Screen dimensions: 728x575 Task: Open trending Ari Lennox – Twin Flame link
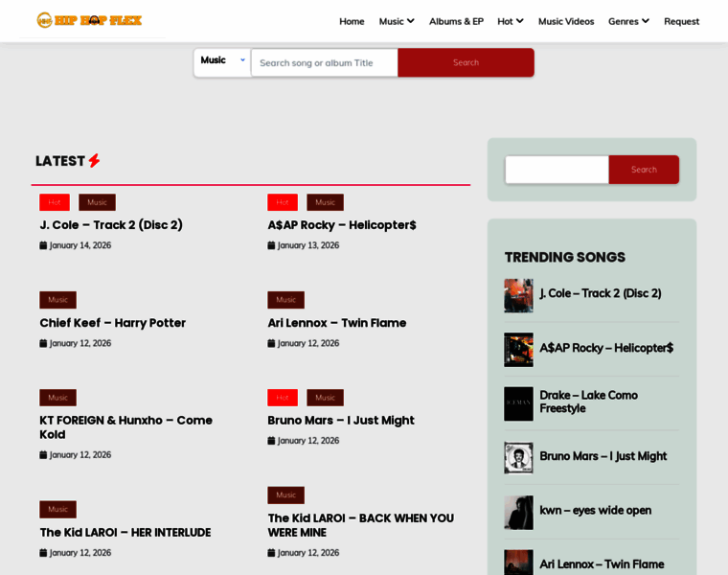(602, 564)
